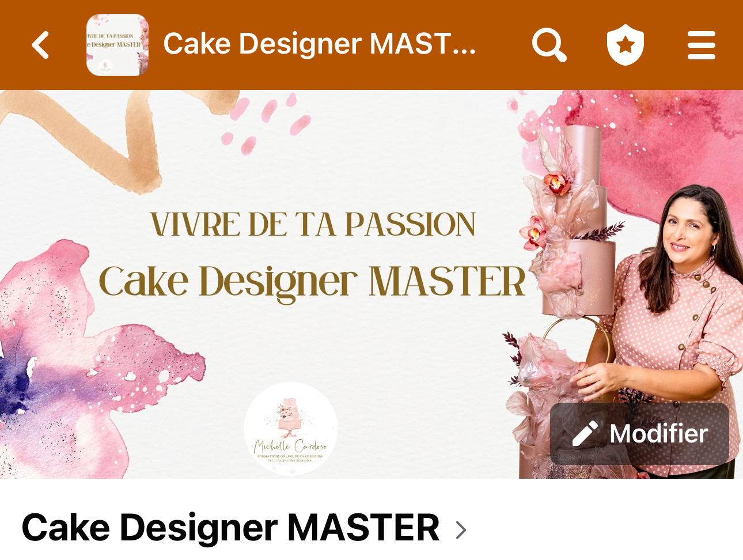Tap the group avatar thumbnail in header
Viewport: 743px width, 560px height.
(117, 45)
